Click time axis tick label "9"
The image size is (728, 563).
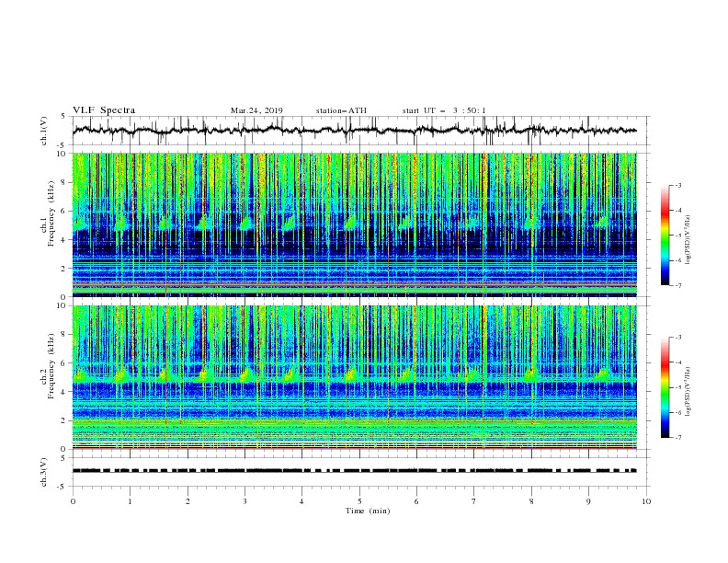[588, 501]
